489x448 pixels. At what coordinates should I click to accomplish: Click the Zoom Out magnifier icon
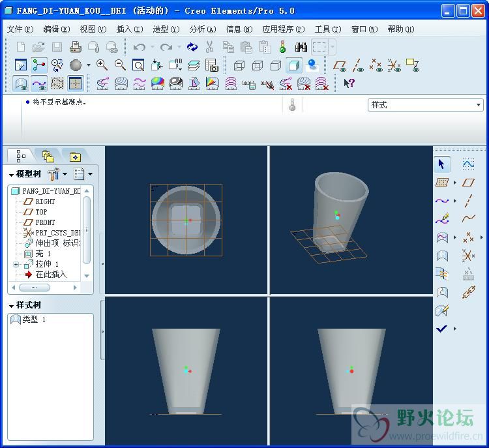[x=120, y=65]
